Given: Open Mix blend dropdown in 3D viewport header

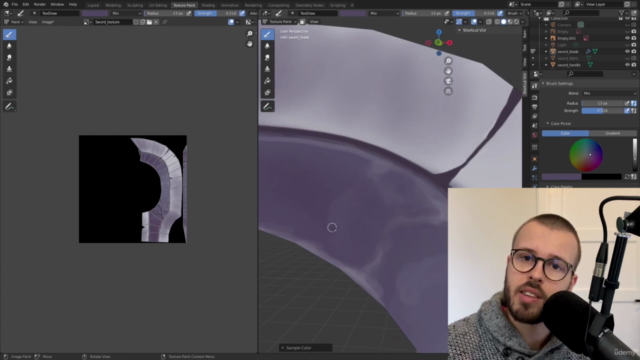Looking at the screenshot, I should coord(384,13).
